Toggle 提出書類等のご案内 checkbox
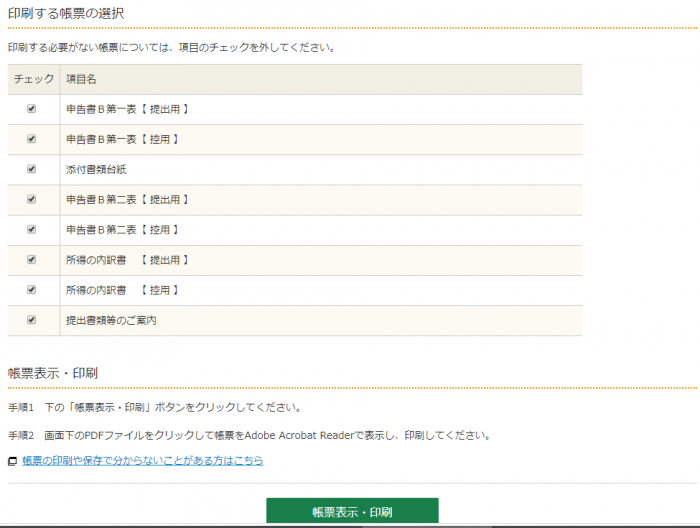The image size is (700, 528). [x=31, y=320]
